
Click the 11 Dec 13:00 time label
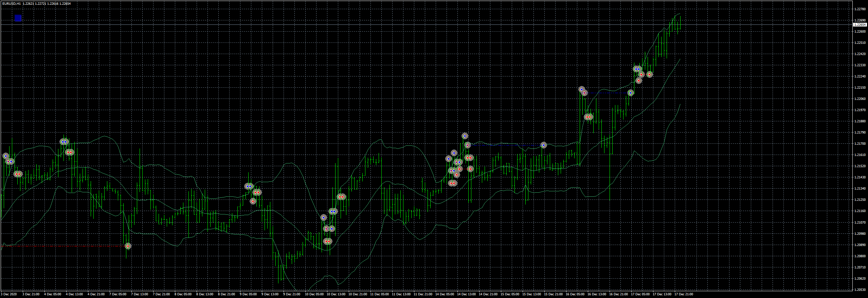tap(401, 294)
